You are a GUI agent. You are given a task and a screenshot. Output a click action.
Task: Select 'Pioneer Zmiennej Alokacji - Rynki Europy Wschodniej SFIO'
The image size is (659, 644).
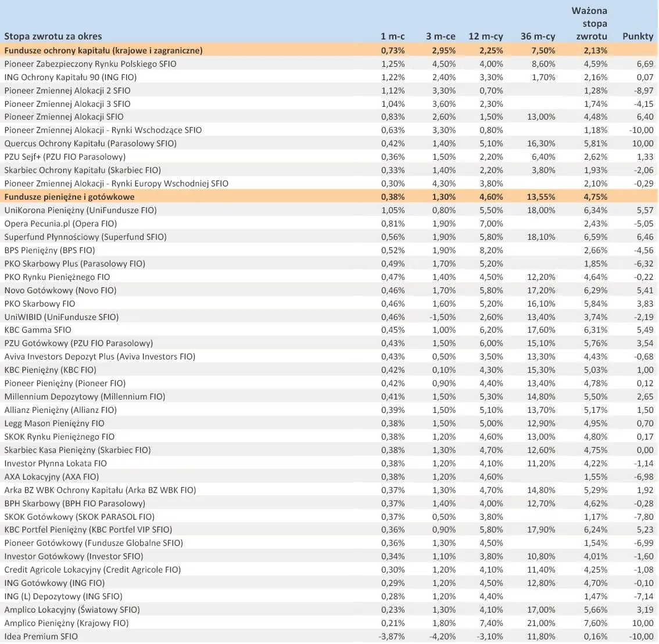(116, 184)
